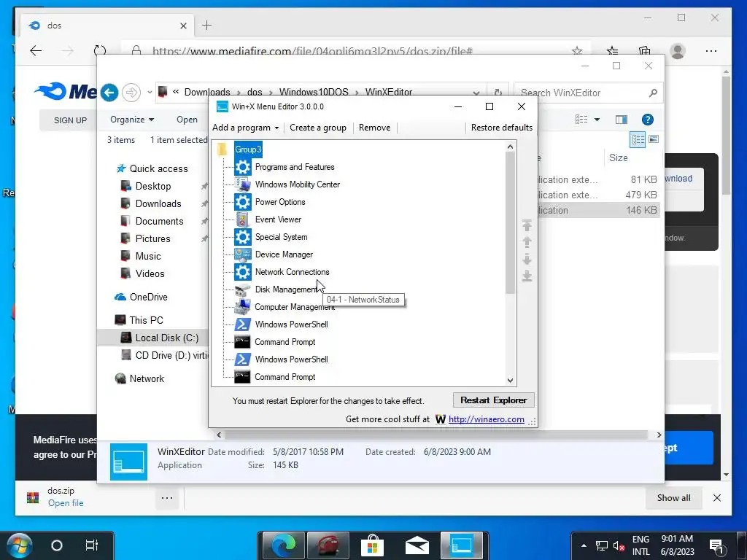Image resolution: width=747 pixels, height=560 pixels.
Task: Open Downloads in Quick access
Action: pos(158,204)
